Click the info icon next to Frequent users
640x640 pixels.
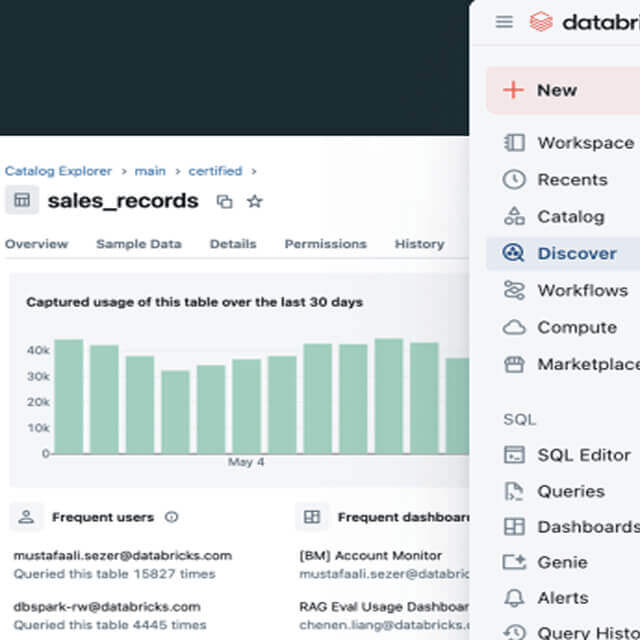click(171, 517)
